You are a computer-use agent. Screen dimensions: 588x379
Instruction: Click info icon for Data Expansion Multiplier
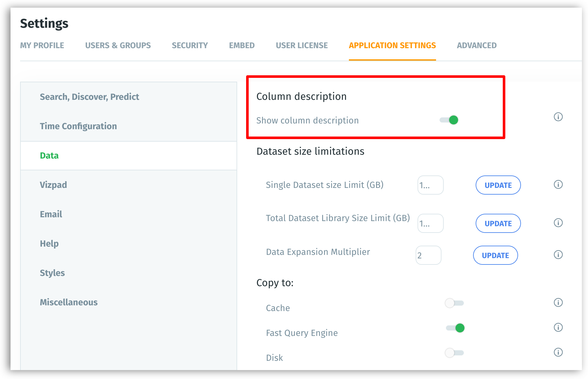tap(558, 255)
